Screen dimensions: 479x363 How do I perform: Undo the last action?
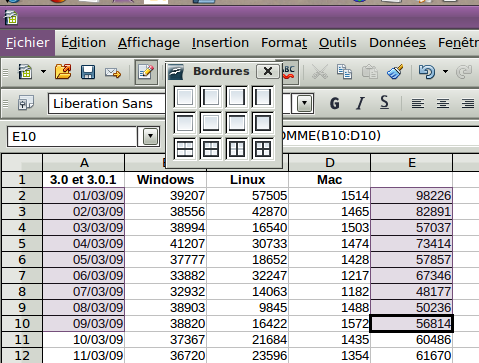pos(427,72)
